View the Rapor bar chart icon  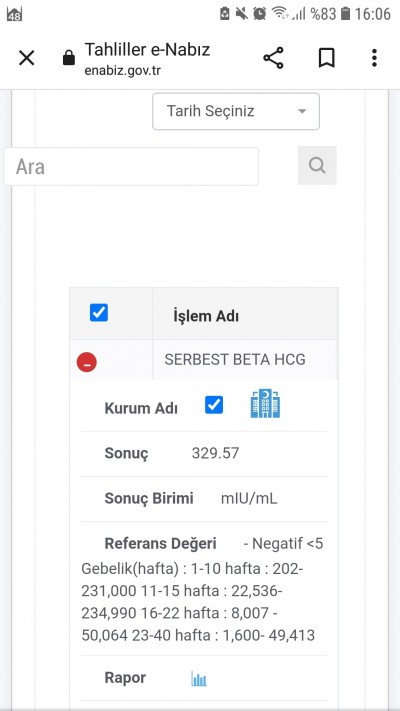(199, 678)
